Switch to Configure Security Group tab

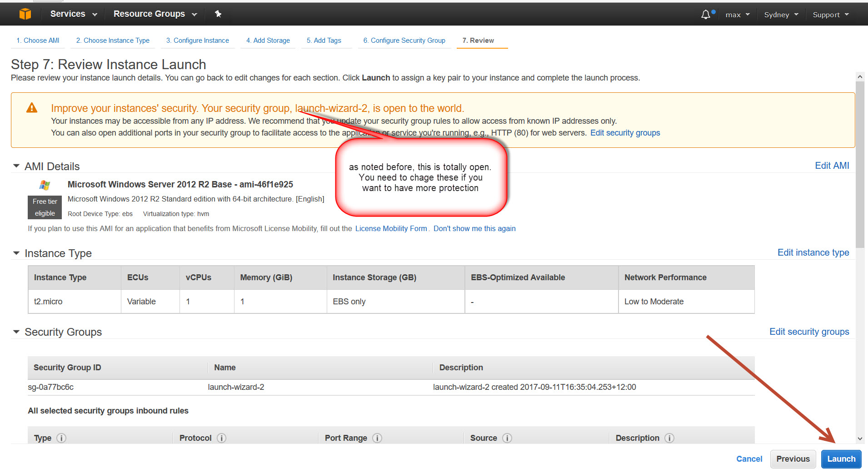point(404,40)
